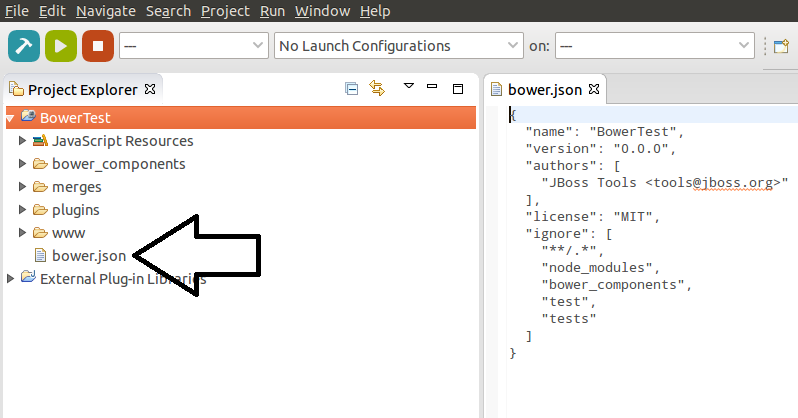Click Collapse All in Project Explorer
This screenshot has height=418, width=798.
click(351, 88)
